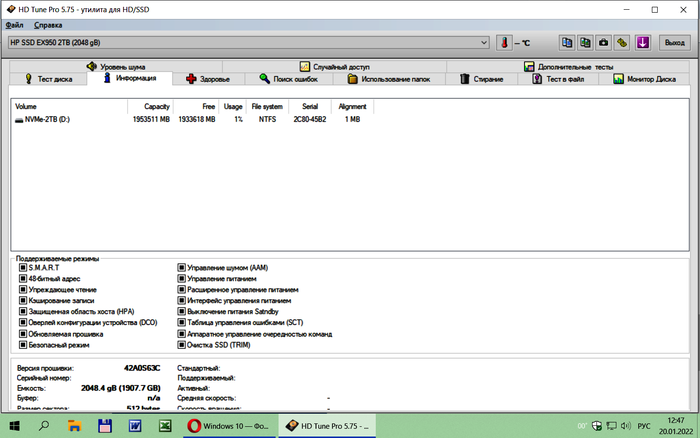Click the capacity value 2048.4 gB (1907.7 GB)
The image size is (700, 438).
pos(121,388)
